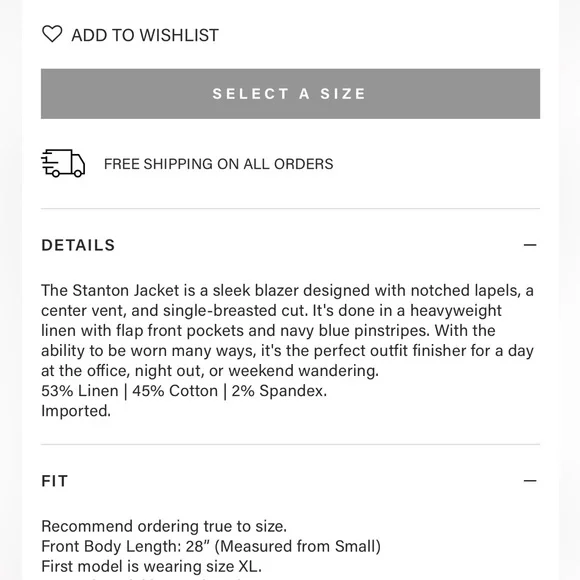Collapse the Fit section minus icon
The width and height of the screenshot is (580, 580).
click(530, 480)
